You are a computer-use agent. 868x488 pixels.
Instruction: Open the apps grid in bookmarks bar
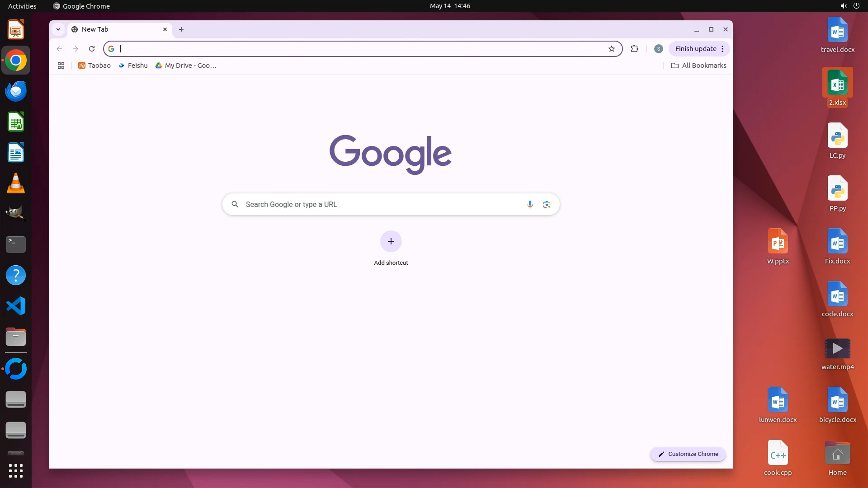pos(61,66)
